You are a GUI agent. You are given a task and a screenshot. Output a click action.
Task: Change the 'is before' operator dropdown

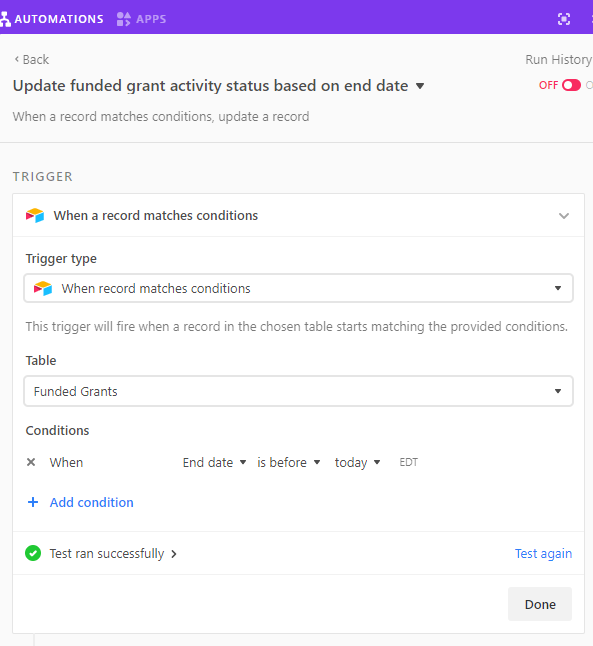288,462
